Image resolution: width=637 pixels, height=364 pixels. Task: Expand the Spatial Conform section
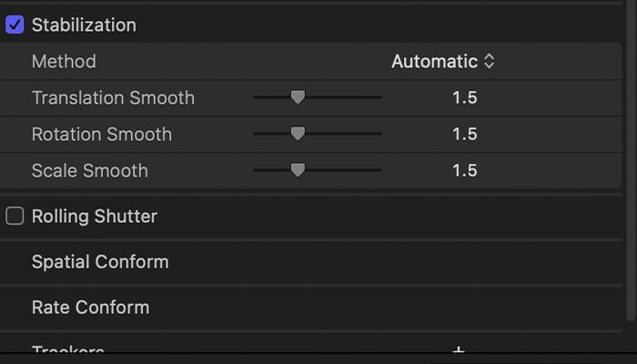pyautogui.click(x=100, y=262)
